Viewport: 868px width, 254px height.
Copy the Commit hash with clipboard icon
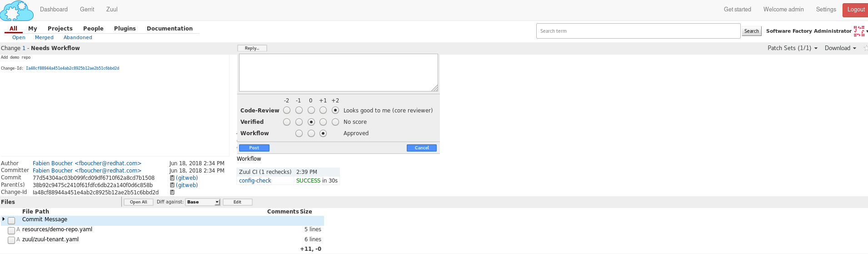tap(172, 178)
